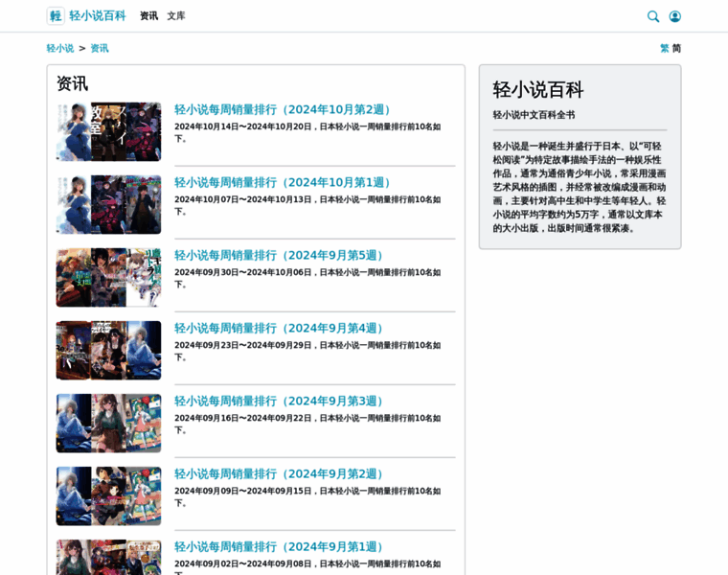
Task: Open the 2024年9月第1週 sales ranking article
Action: (281, 547)
